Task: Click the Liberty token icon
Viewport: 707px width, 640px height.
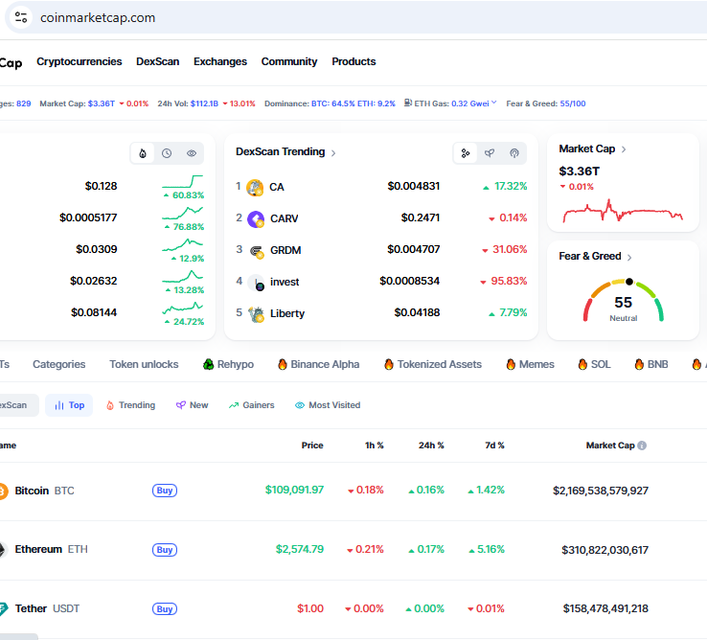Action: pyautogui.click(x=257, y=314)
